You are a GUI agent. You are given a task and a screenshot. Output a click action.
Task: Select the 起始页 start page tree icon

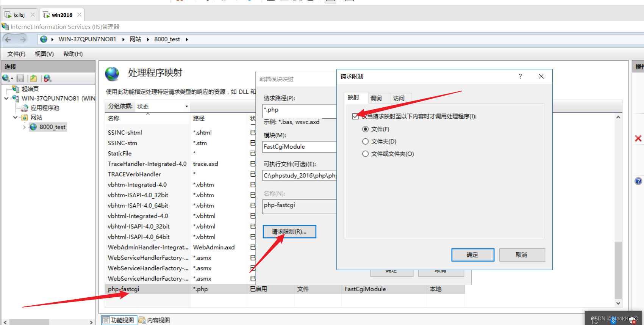pyautogui.click(x=16, y=89)
